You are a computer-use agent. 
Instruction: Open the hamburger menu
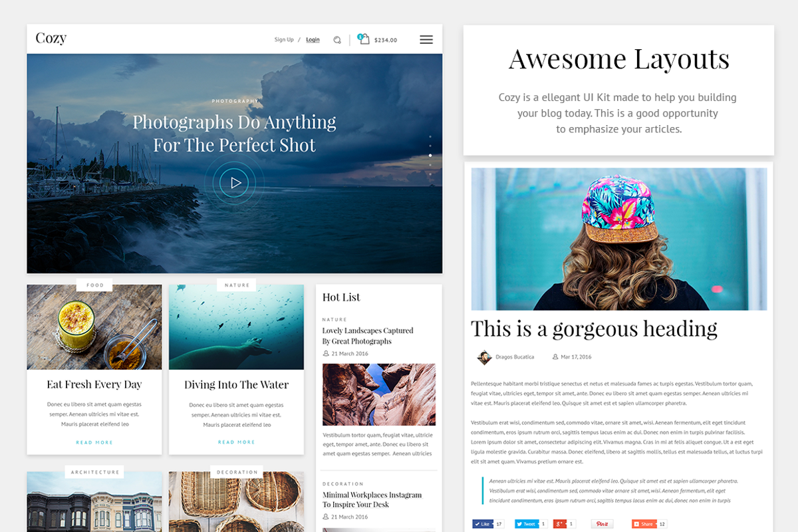[x=426, y=40]
